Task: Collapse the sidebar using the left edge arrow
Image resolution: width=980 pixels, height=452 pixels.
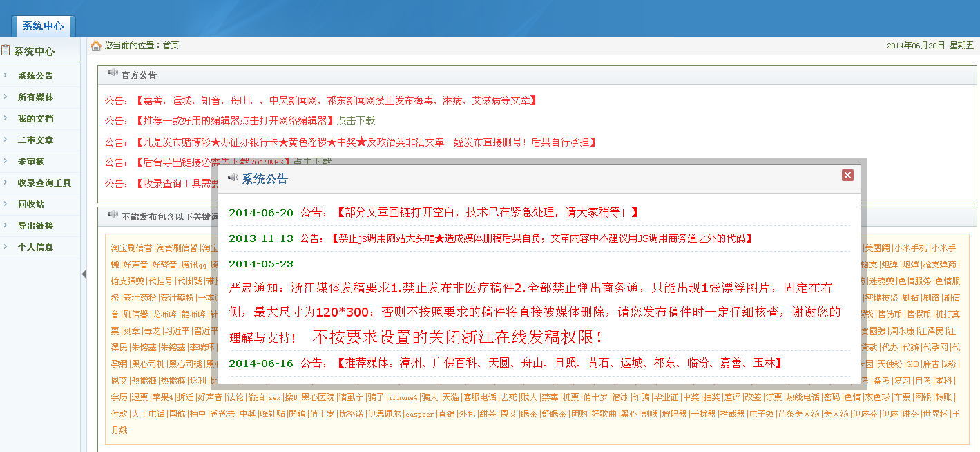Action: click(x=84, y=274)
